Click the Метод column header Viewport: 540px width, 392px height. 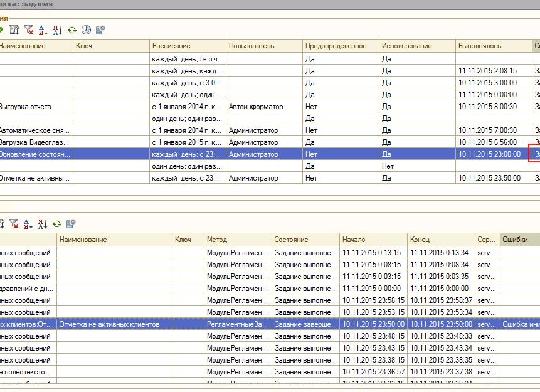pyautogui.click(x=238, y=240)
